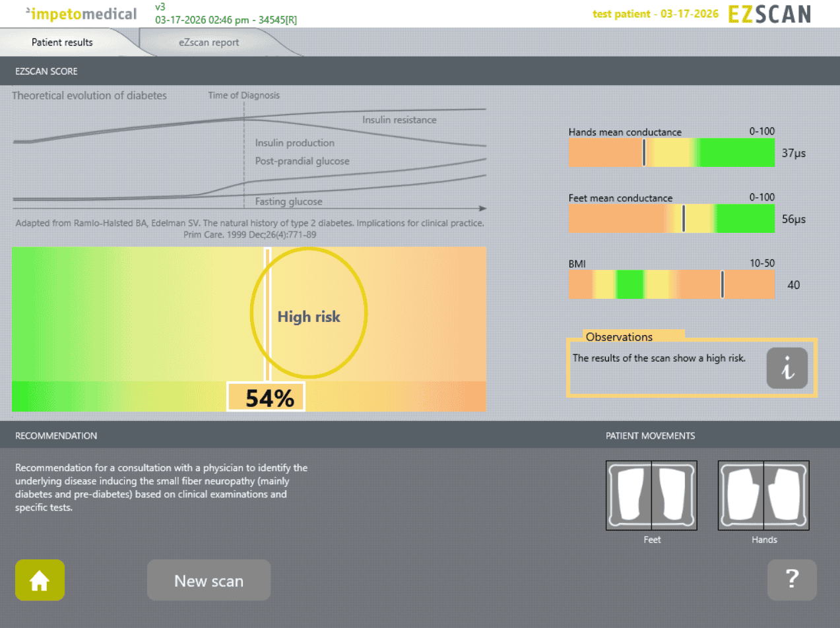Click the EZSCAN logo
Screen dimensions: 840x628
pos(769,14)
